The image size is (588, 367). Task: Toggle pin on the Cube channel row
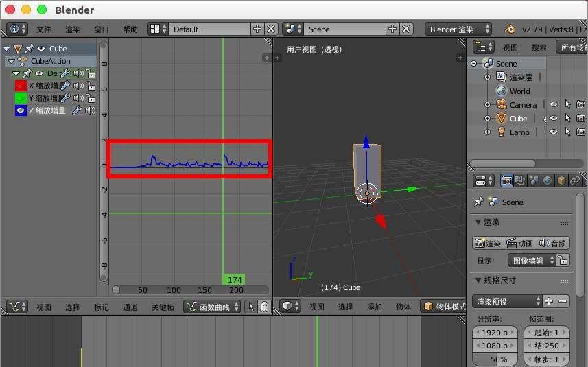point(30,48)
